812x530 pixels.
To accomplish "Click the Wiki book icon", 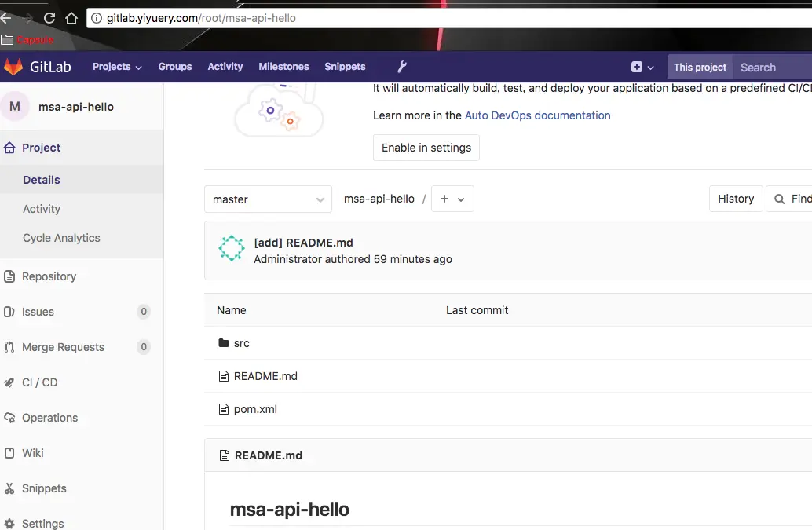I will (9, 453).
